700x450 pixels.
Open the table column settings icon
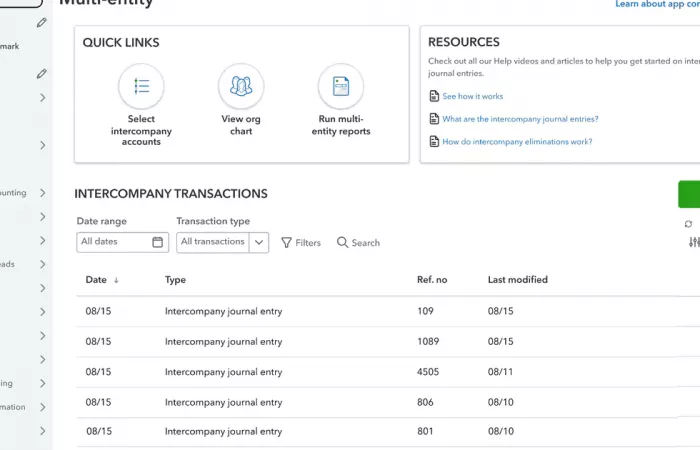(x=694, y=242)
